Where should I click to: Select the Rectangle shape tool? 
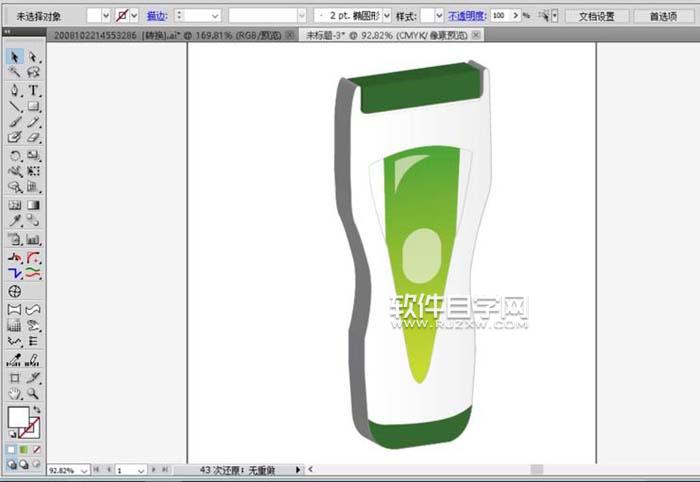point(34,106)
